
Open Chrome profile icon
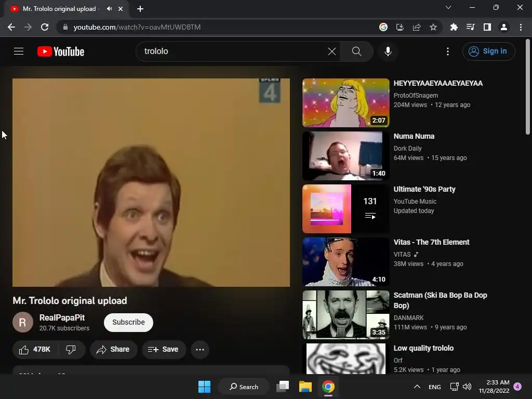click(504, 27)
